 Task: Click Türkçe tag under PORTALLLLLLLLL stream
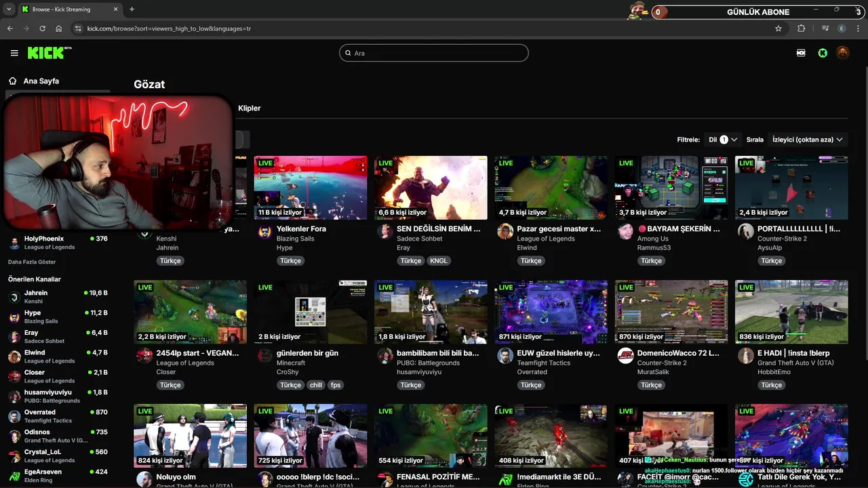pyautogui.click(x=771, y=261)
